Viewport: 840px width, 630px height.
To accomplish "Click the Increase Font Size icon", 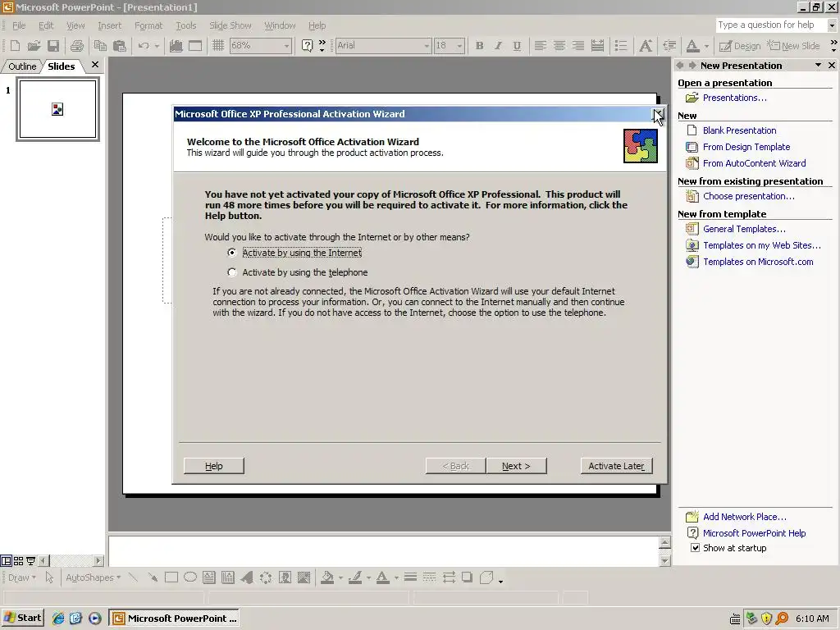I will (646, 46).
